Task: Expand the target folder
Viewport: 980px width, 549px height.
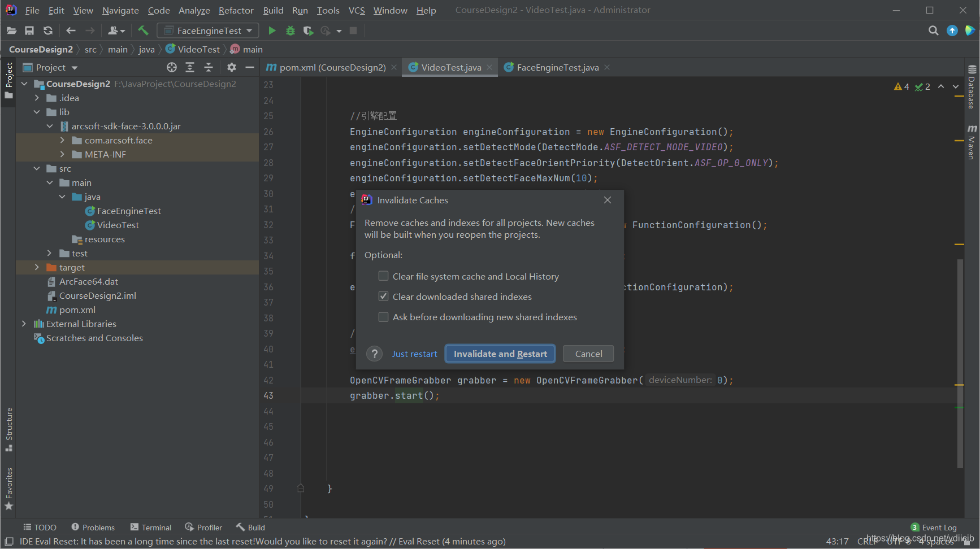Action: [37, 267]
